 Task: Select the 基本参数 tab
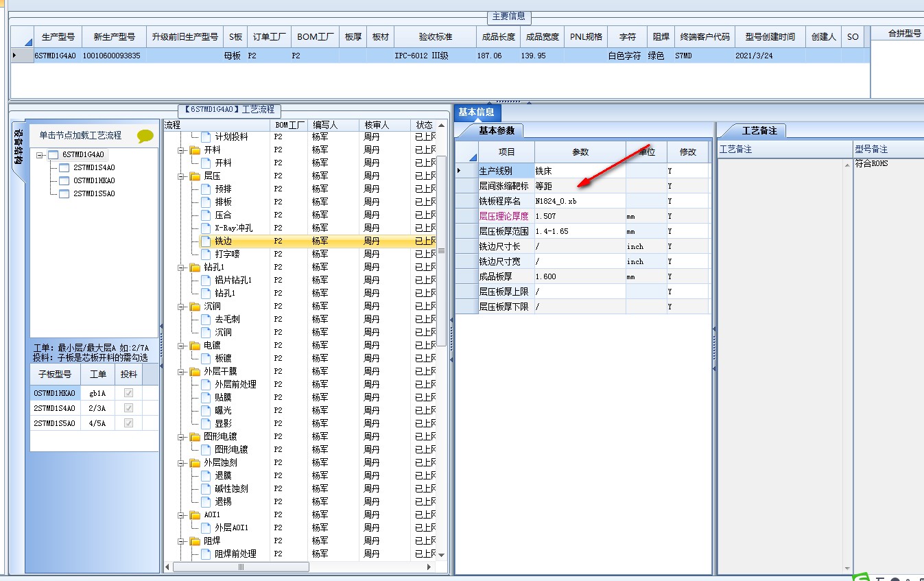(498, 130)
